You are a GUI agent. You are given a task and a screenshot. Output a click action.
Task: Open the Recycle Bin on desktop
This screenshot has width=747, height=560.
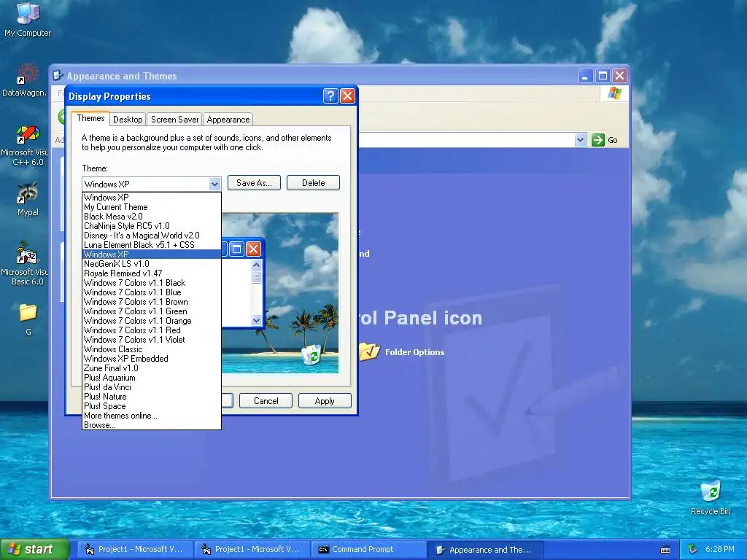[711, 497]
